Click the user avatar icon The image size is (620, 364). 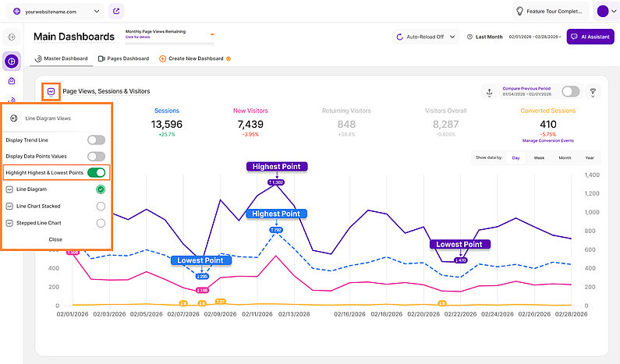point(602,12)
